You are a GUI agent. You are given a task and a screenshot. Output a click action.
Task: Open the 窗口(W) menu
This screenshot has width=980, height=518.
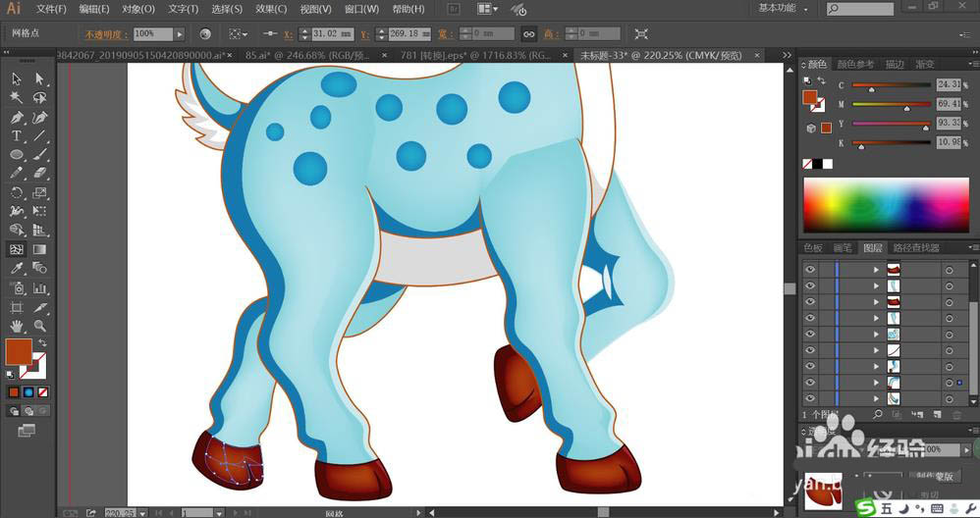(362, 9)
